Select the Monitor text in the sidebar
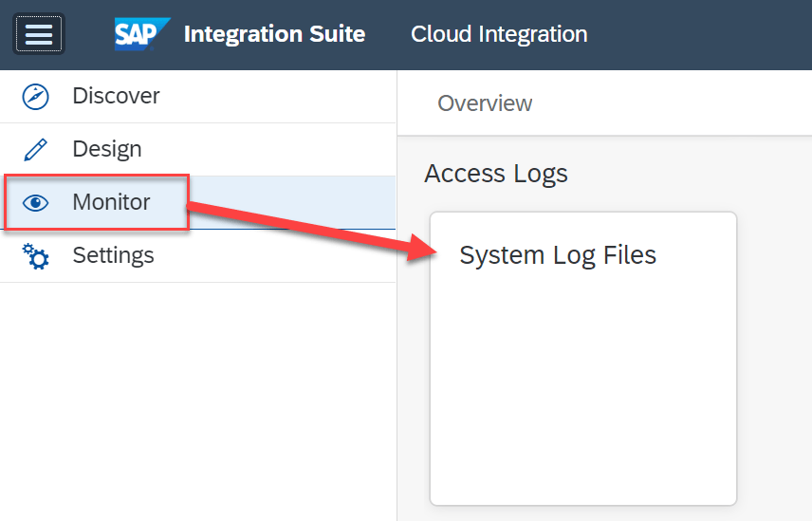 click(111, 202)
